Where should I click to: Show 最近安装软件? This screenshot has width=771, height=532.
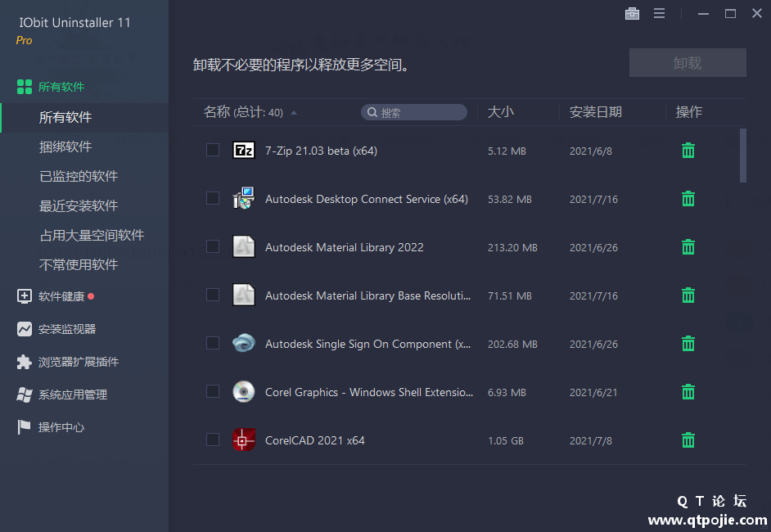[79, 205]
